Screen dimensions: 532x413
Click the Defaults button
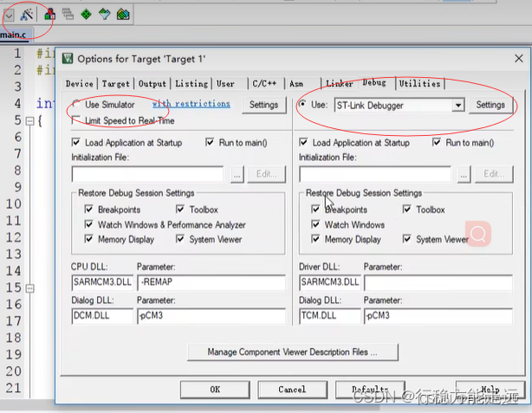(x=370, y=390)
